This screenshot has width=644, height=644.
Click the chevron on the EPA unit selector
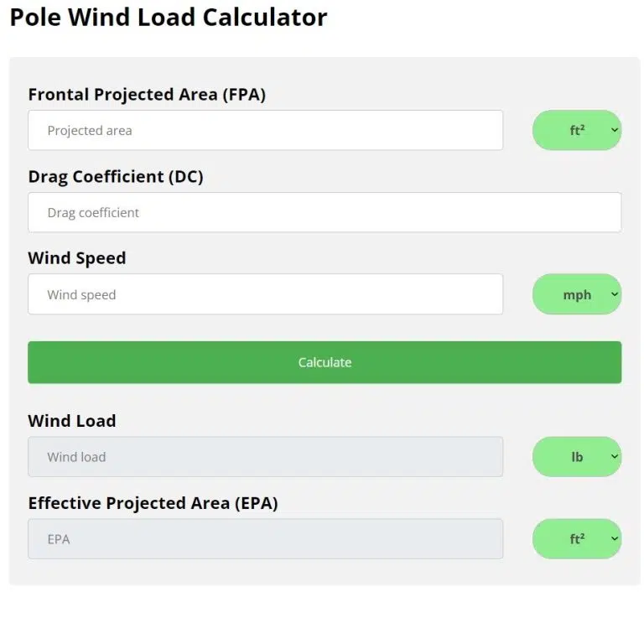[615, 539]
